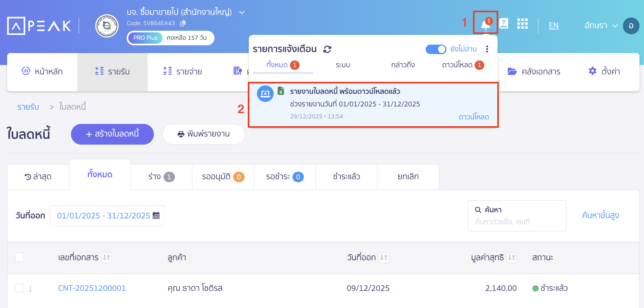Click the help question-mark icon
The image size is (644, 308).
click(x=504, y=23)
